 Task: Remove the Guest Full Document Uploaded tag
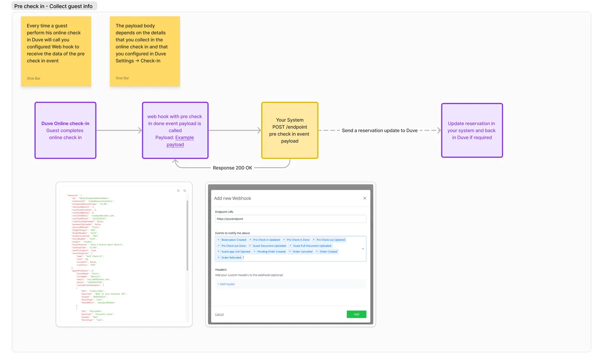click(290, 246)
